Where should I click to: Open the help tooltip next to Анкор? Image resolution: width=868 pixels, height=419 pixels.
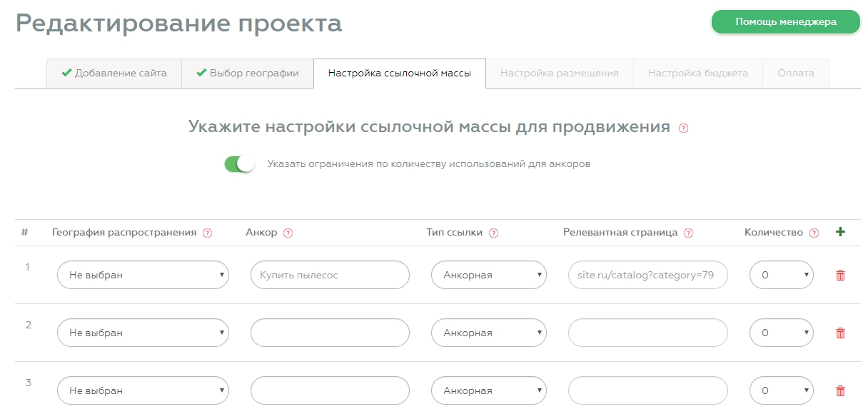pyautogui.click(x=288, y=233)
